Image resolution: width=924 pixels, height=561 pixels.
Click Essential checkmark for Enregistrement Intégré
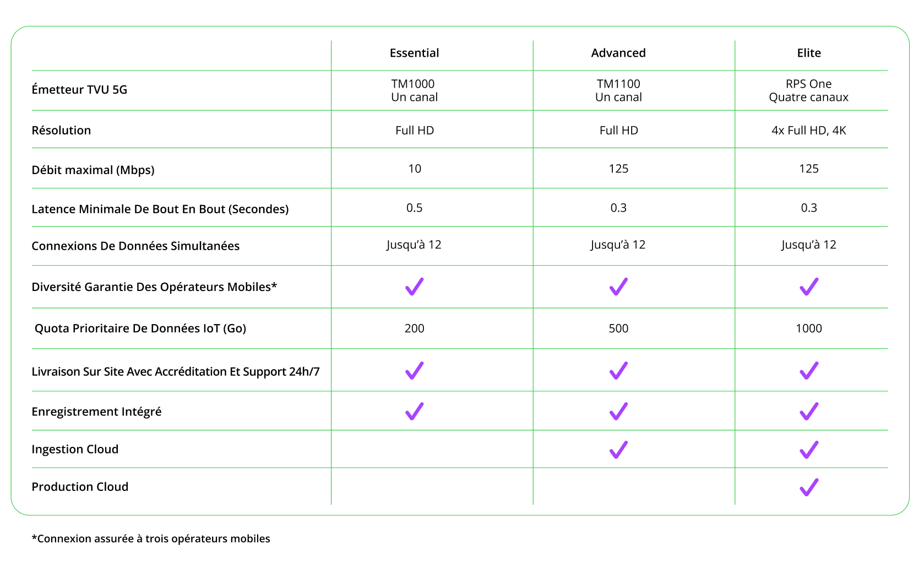pyautogui.click(x=414, y=411)
